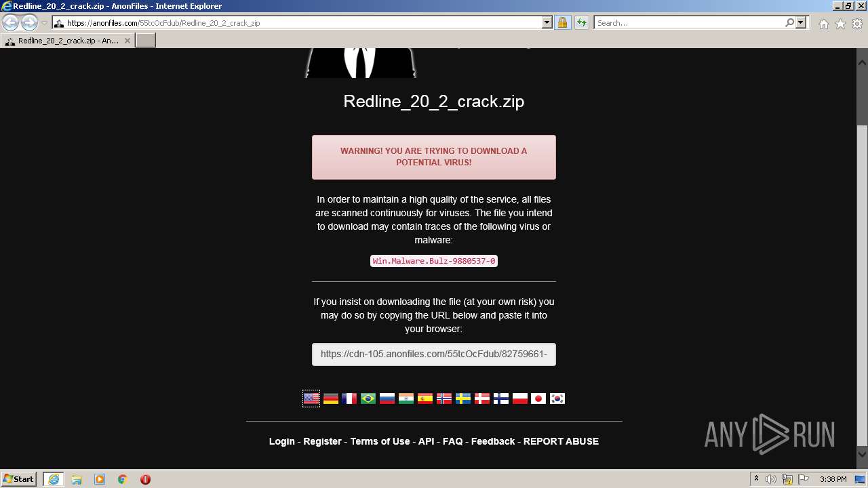
Task: Click the potential virus warning banner
Action: 434,157
